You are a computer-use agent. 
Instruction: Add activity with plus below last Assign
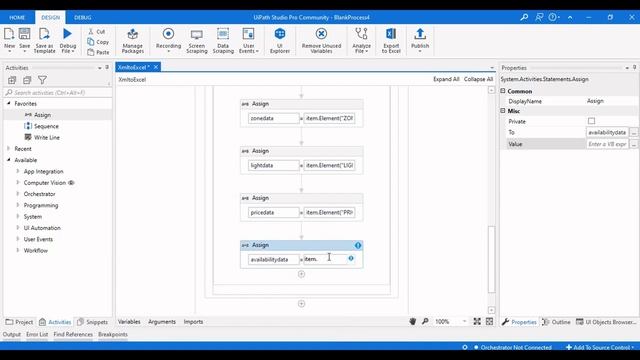pyautogui.click(x=301, y=274)
